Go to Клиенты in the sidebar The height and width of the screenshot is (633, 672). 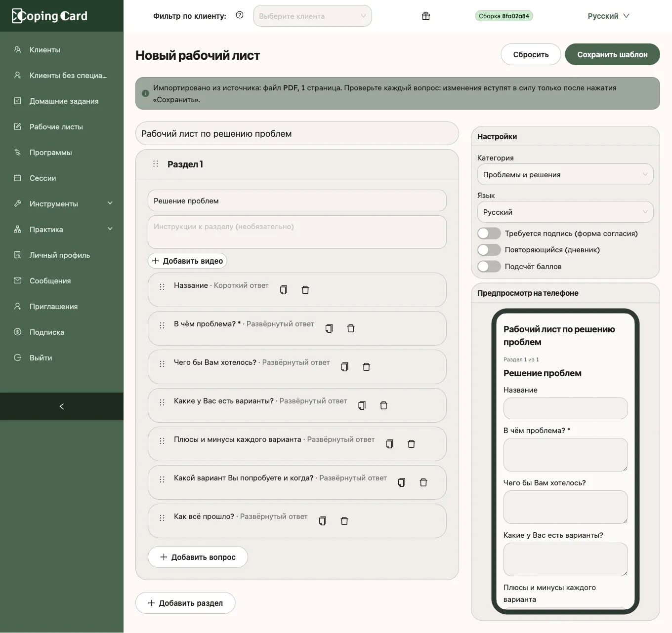(x=62, y=49)
